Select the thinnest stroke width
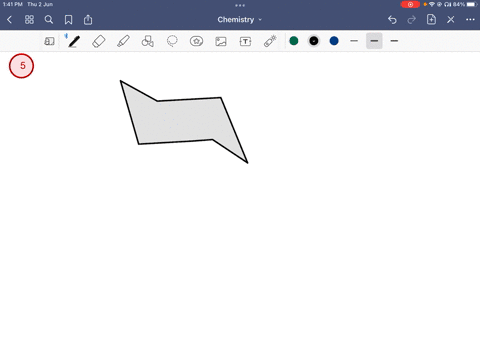 (x=354, y=41)
